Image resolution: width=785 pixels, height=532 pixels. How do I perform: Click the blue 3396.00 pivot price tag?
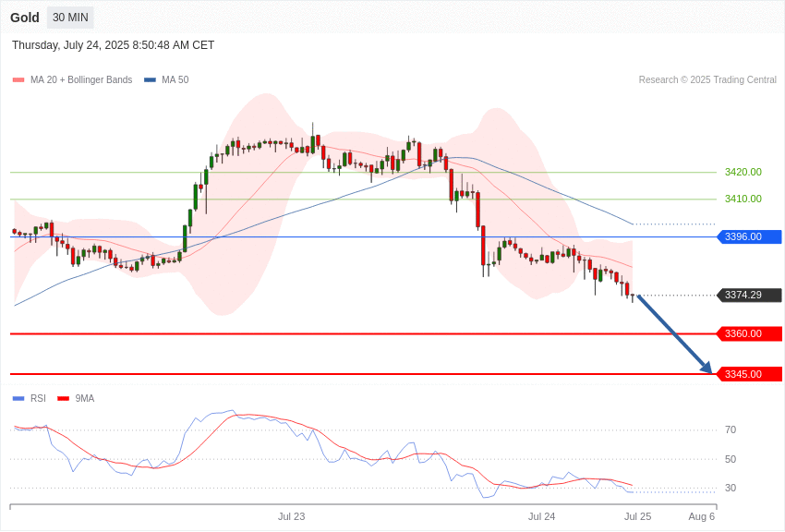point(750,236)
